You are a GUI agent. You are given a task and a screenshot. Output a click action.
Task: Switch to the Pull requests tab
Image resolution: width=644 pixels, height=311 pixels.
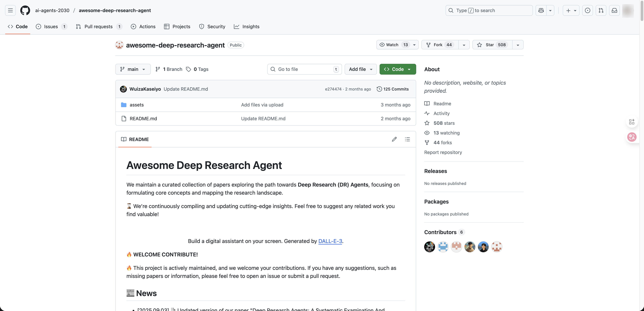pos(99,27)
